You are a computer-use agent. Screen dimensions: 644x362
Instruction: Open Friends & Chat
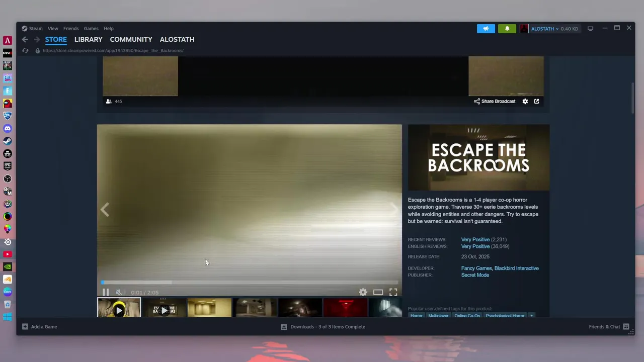(x=609, y=327)
